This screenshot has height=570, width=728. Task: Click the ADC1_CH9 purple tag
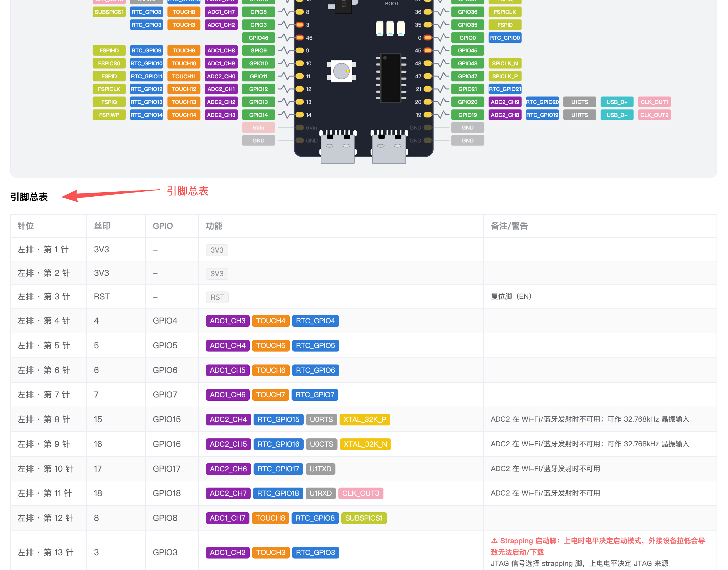pos(221,63)
